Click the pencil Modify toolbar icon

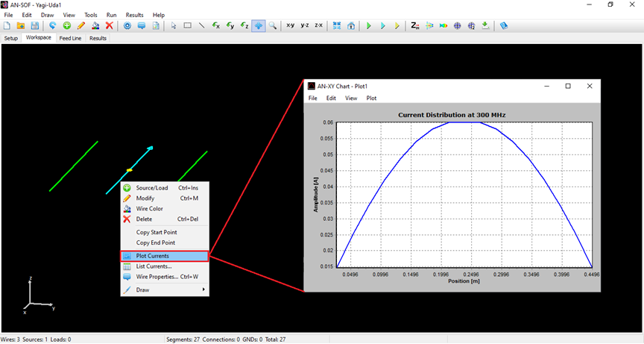pyautogui.click(x=81, y=25)
